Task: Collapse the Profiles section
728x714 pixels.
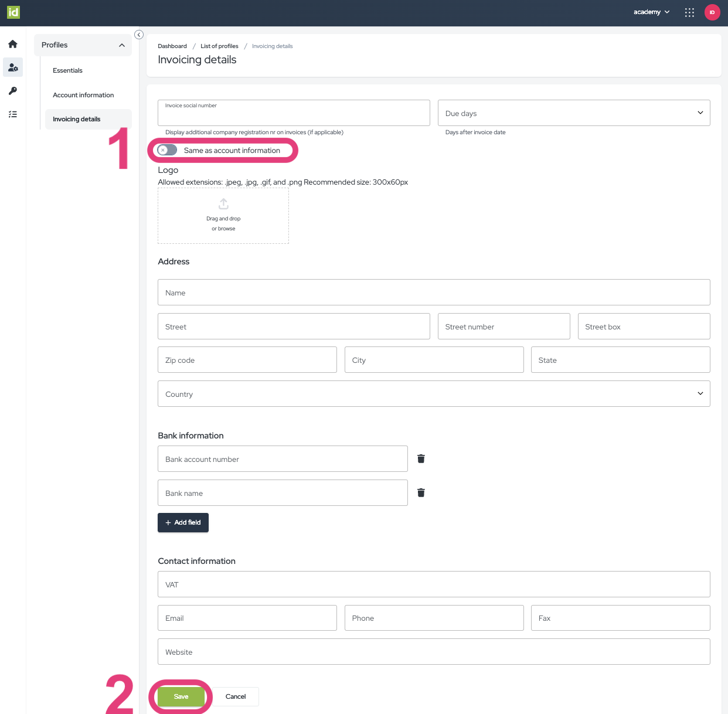Action: (121, 45)
